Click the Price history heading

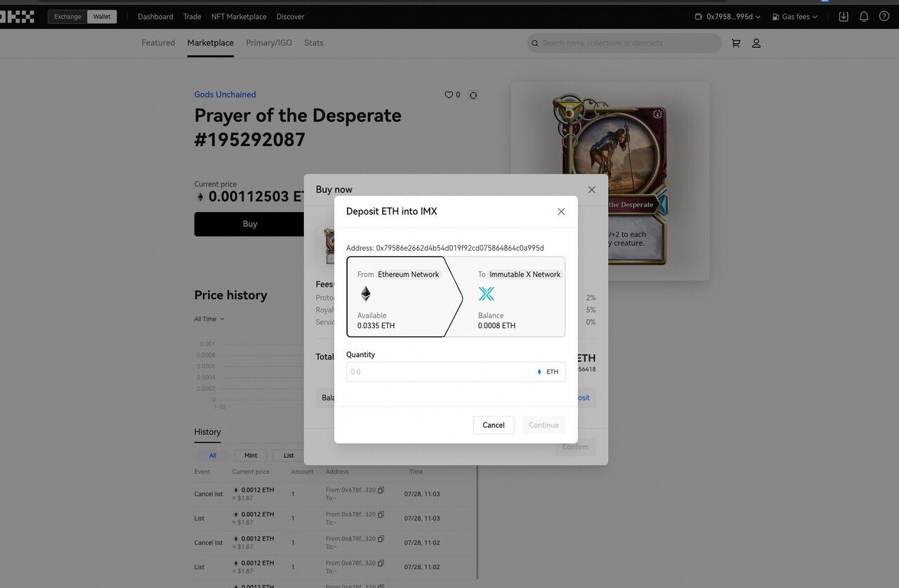(230, 295)
